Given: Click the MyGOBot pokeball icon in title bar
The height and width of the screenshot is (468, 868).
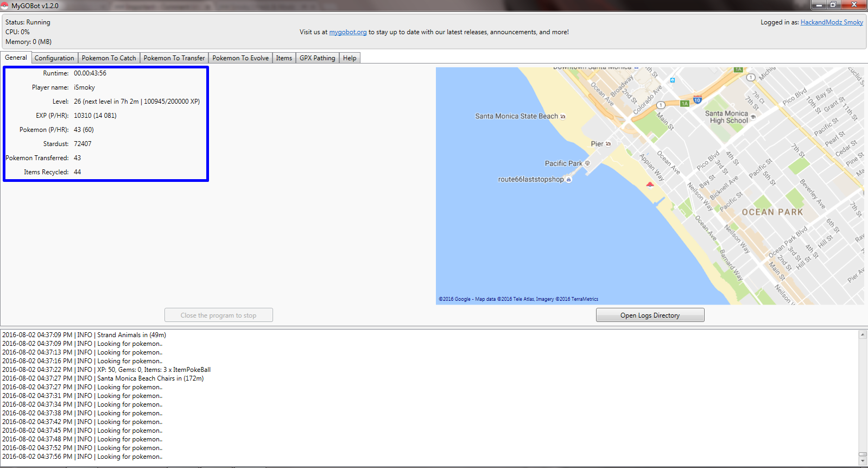Looking at the screenshot, I should [x=5, y=5].
